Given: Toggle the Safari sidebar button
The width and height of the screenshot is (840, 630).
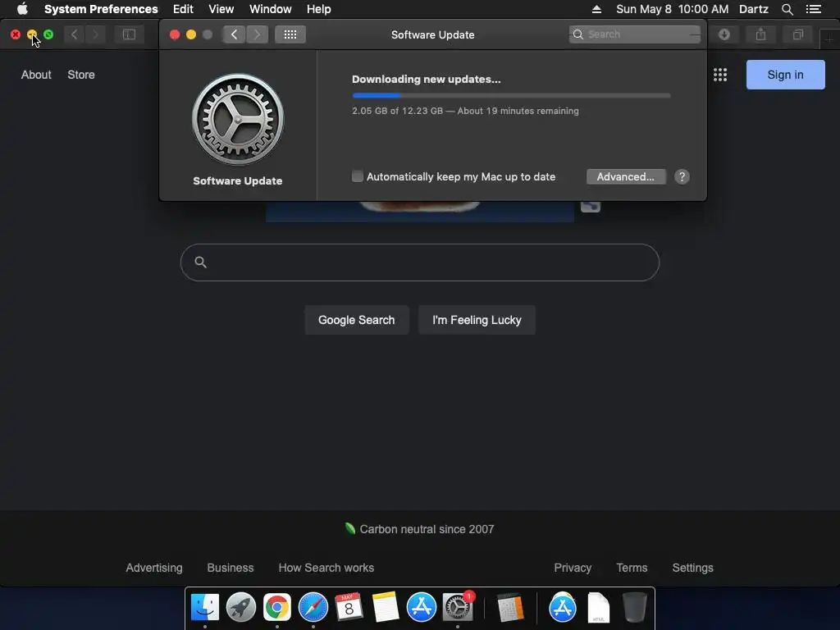Looking at the screenshot, I should (x=129, y=34).
